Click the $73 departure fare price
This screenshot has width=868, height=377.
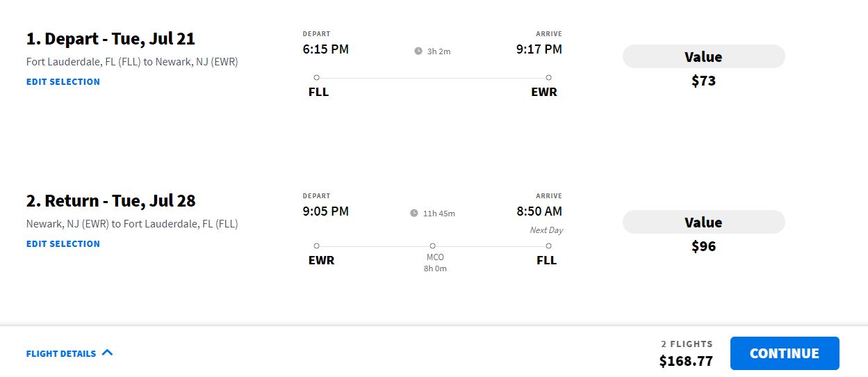(703, 81)
